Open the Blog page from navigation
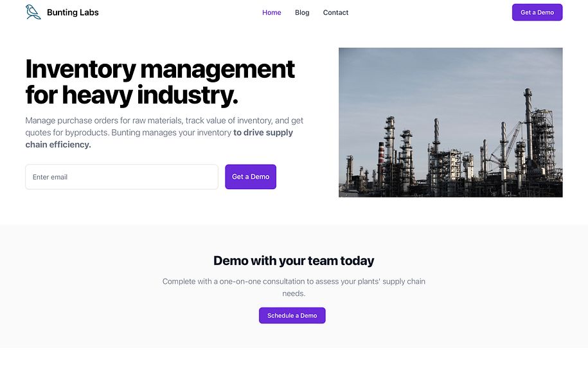The image size is (588, 386). click(x=302, y=12)
